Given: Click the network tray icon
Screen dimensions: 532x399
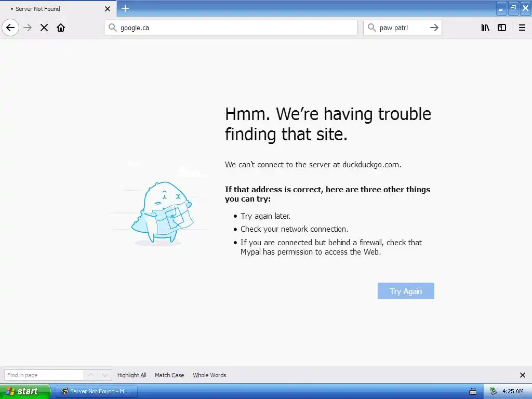Looking at the screenshot, I should [494, 391].
